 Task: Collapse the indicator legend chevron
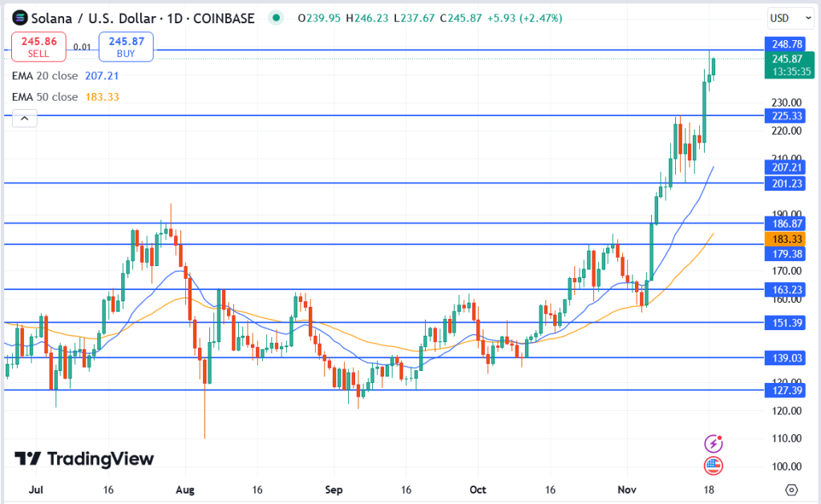tap(25, 119)
